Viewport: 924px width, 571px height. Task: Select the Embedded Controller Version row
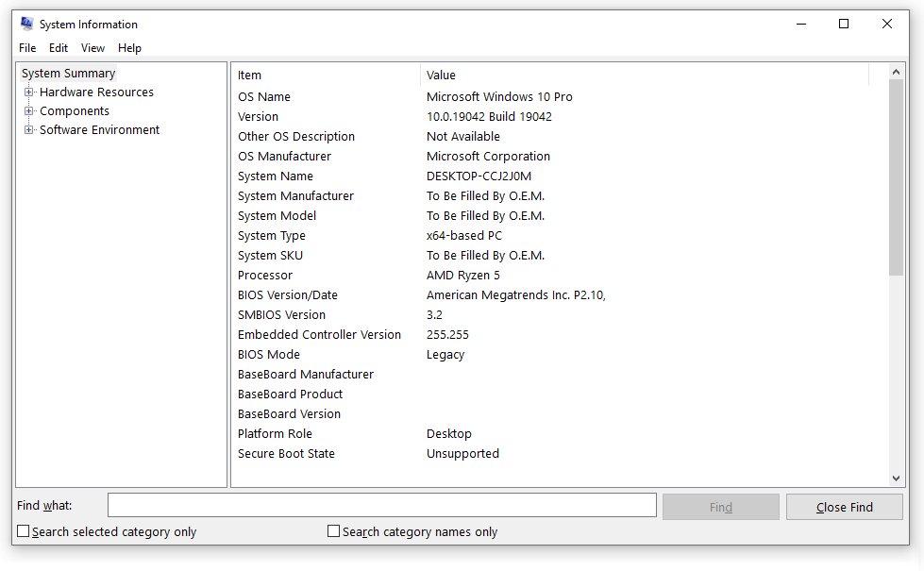pyautogui.click(x=319, y=335)
